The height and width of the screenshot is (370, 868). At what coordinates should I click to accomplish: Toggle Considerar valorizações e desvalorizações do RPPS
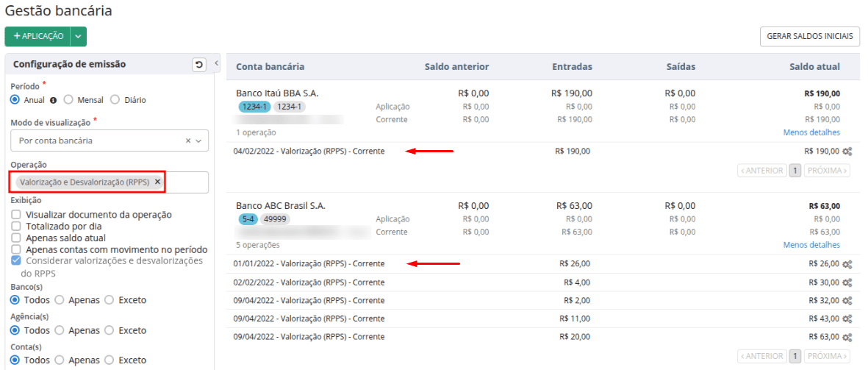pyautogui.click(x=16, y=261)
